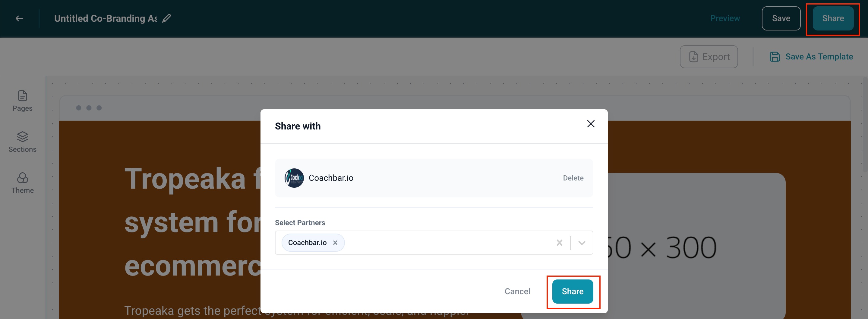868x319 pixels.
Task: Cancel the share dialog
Action: [517, 291]
